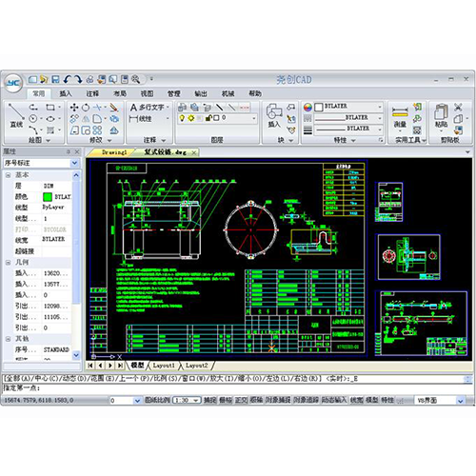Click 线宽 lineweight button in status bar
The width and height of the screenshot is (476, 476).
356,400
